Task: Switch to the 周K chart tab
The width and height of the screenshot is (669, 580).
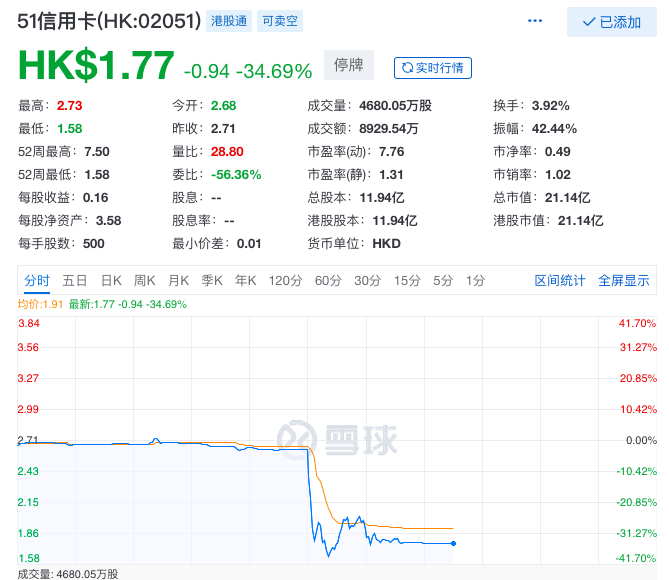Action: tap(145, 280)
